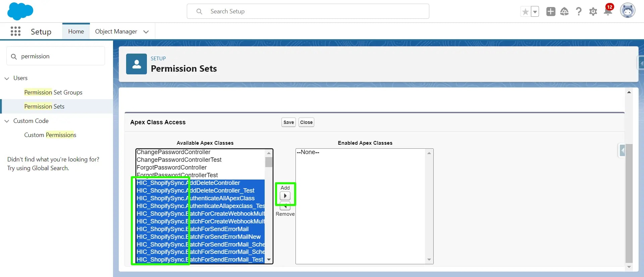Image resolution: width=644 pixels, height=277 pixels.
Task: Open Custom Permissions in sidebar
Action: pos(50,135)
